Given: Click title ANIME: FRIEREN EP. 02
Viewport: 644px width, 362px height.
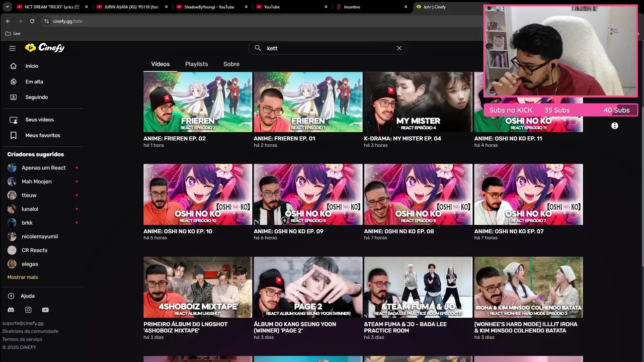Looking at the screenshot, I should (175, 139).
